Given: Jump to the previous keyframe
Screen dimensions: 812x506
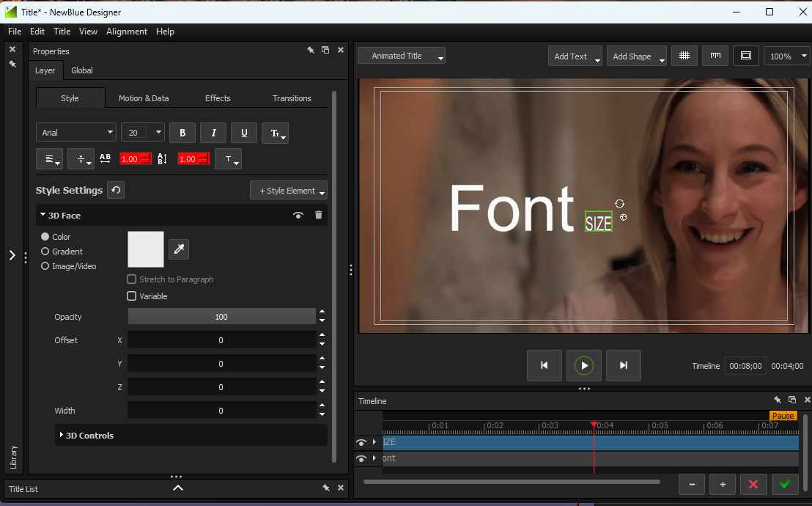Looking at the screenshot, I should [x=545, y=365].
